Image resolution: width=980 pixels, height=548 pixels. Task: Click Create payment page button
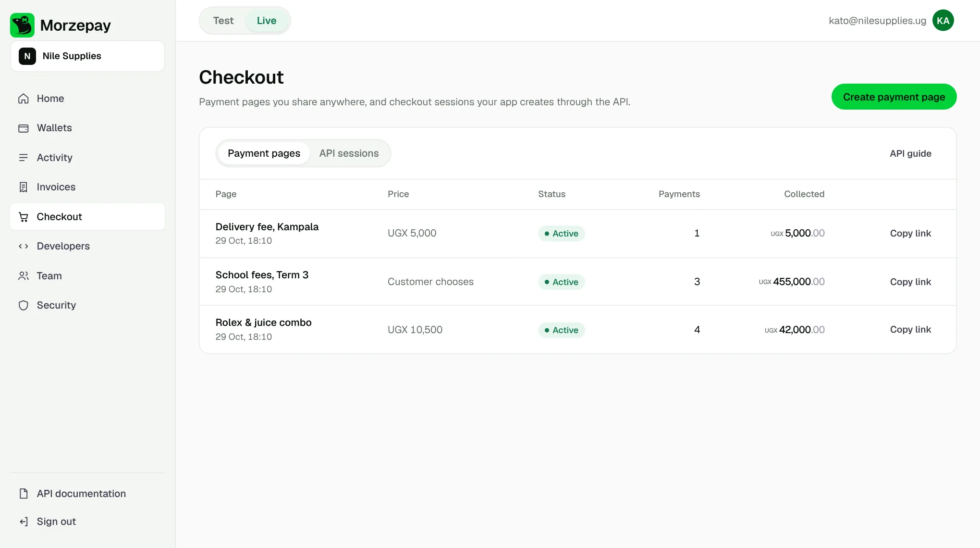pyautogui.click(x=894, y=97)
